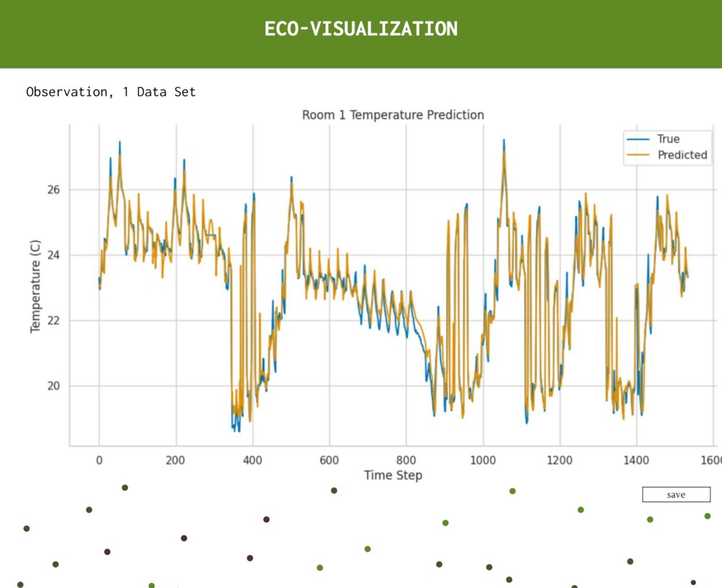Click the green dot below the save button

[650, 519]
